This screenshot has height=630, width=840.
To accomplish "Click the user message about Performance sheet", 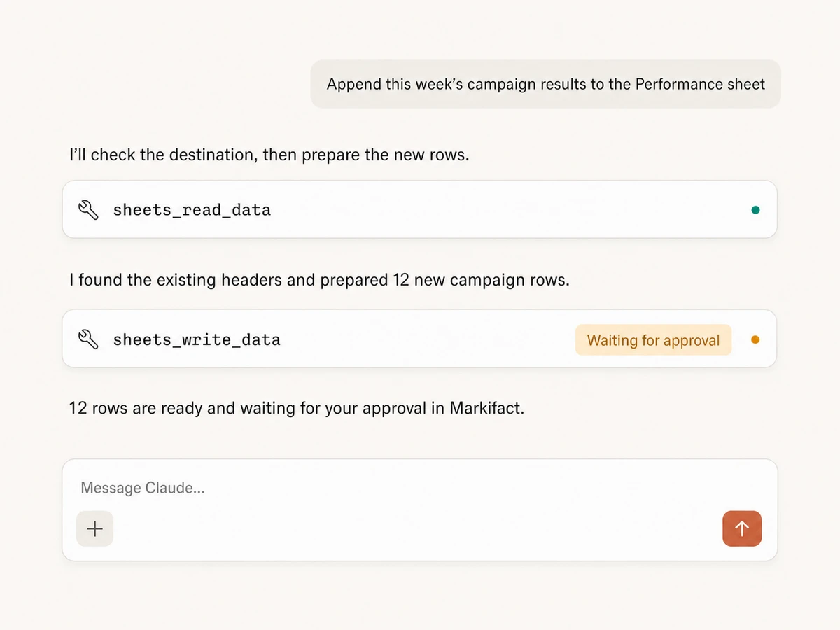I will 546,84.
